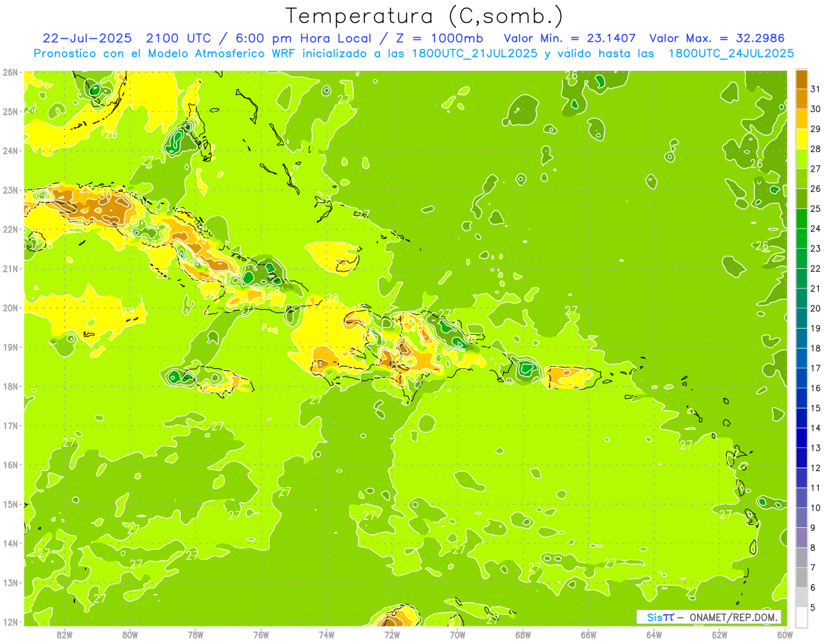
Task: Select the date text '22-Jul-2025'
Action: coord(87,38)
